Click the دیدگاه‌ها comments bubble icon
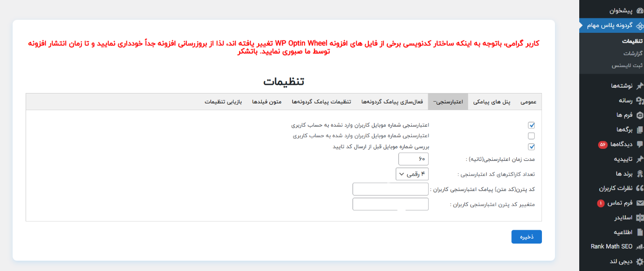The height and width of the screenshot is (271, 644). [640, 144]
